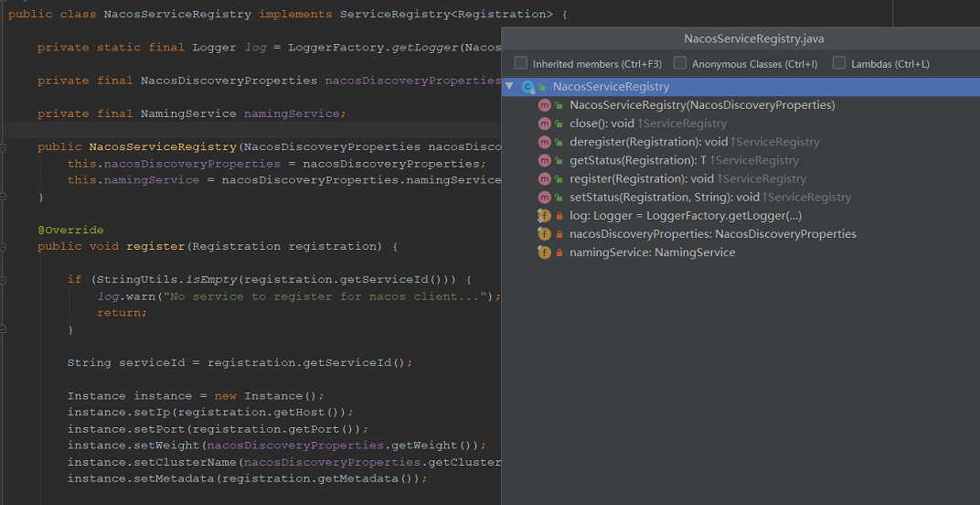Viewport: 980px width, 505px height.
Task: Click the fold-end marker at the if-block's closing brace
Action: pos(3,329)
